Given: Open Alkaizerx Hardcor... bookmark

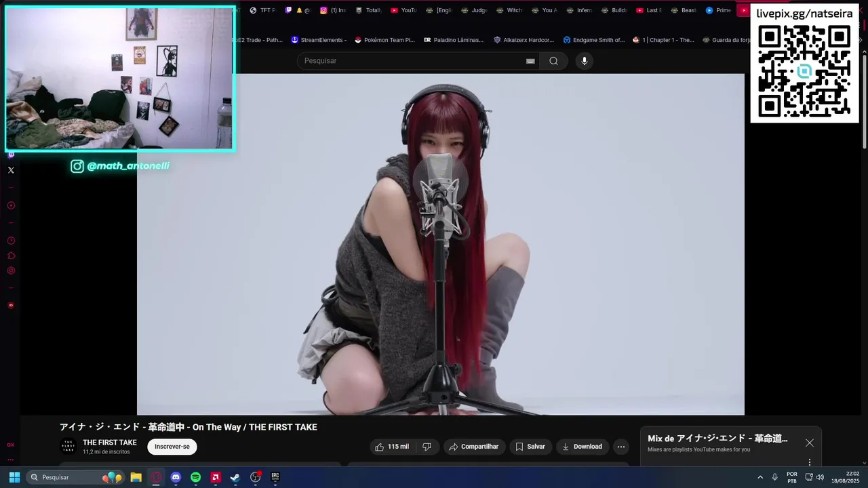Looking at the screenshot, I should [524, 40].
